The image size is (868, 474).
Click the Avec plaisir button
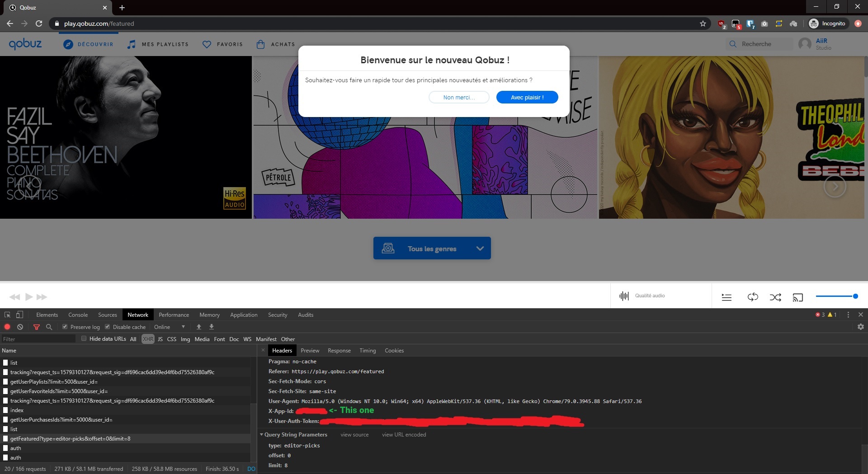point(527,97)
